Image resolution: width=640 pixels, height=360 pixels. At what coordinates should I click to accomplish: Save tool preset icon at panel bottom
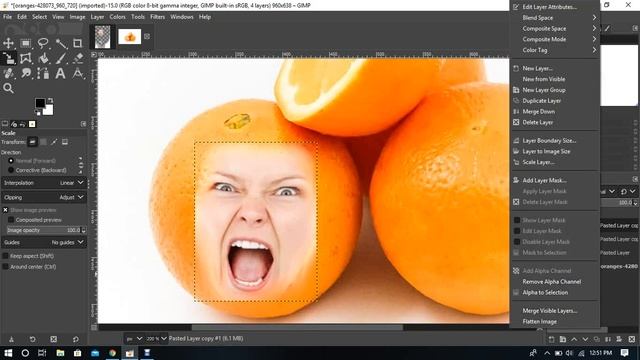click(11, 339)
